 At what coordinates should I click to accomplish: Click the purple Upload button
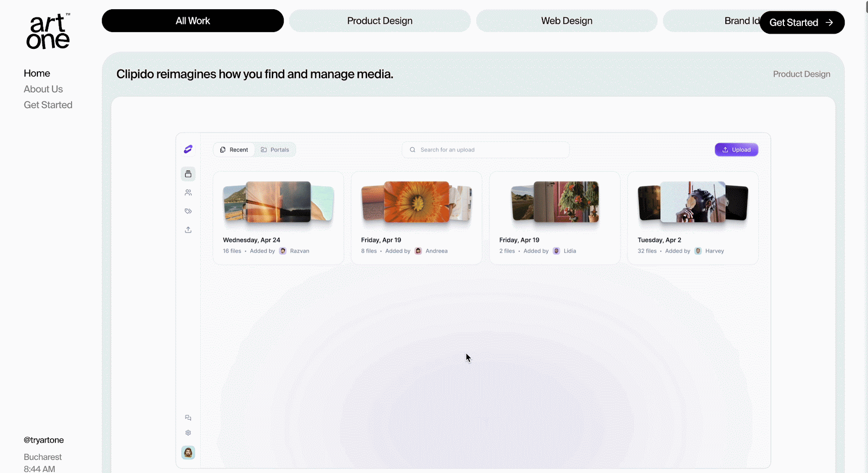coord(736,150)
